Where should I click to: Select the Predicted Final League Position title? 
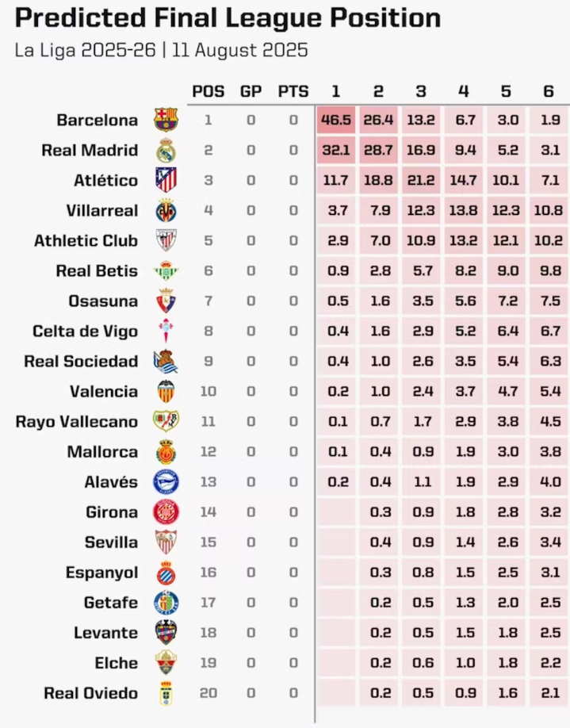(x=228, y=18)
